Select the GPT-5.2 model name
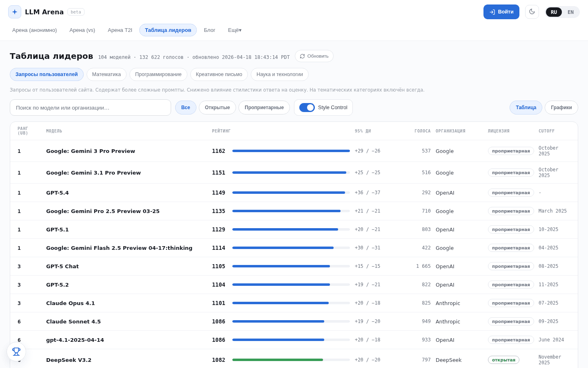Image resolution: width=588 pixels, height=368 pixels. 58,285
